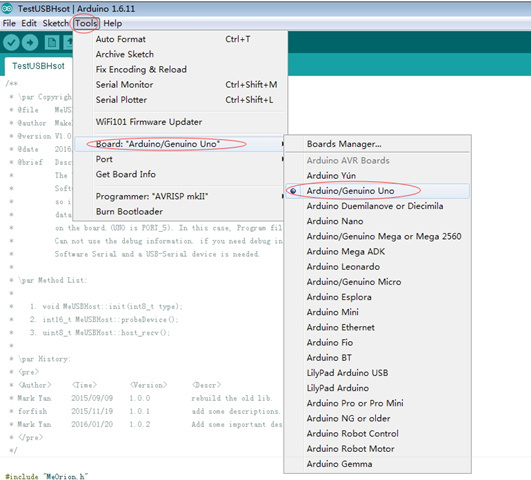
Task: Click the Arduino logo in title bar
Action: [x=7, y=8]
